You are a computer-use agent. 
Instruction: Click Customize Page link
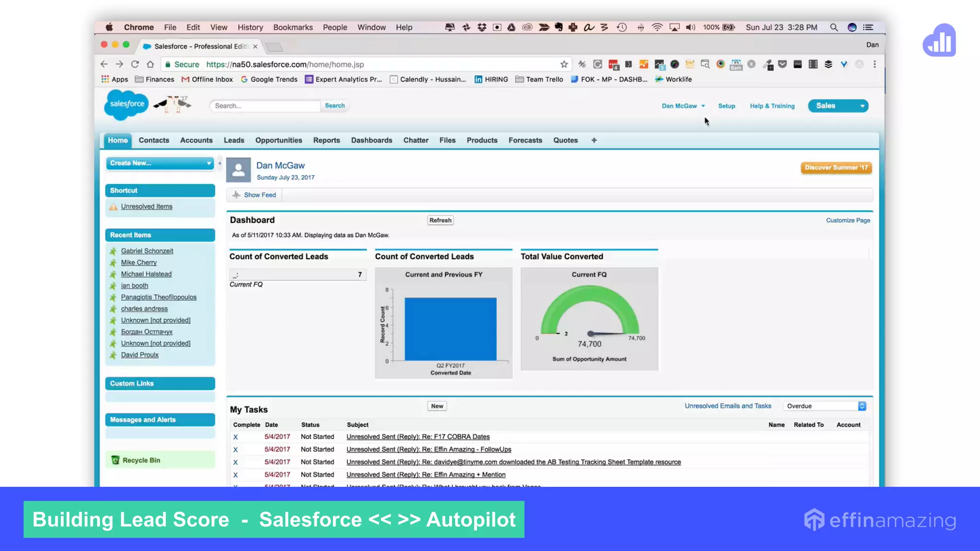pos(848,220)
